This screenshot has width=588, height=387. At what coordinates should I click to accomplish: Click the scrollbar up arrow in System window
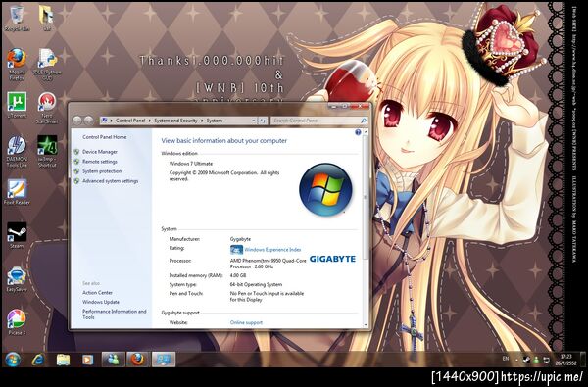pos(366,132)
